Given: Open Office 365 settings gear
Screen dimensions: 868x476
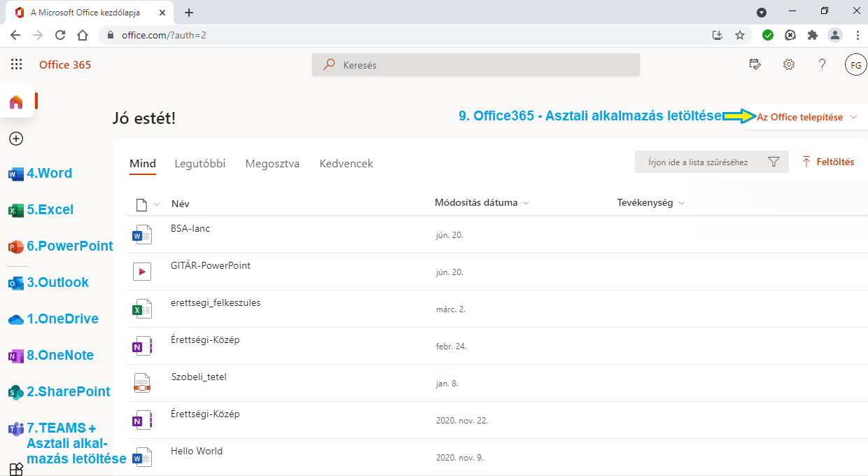Looking at the screenshot, I should pyautogui.click(x=789, y=64).
